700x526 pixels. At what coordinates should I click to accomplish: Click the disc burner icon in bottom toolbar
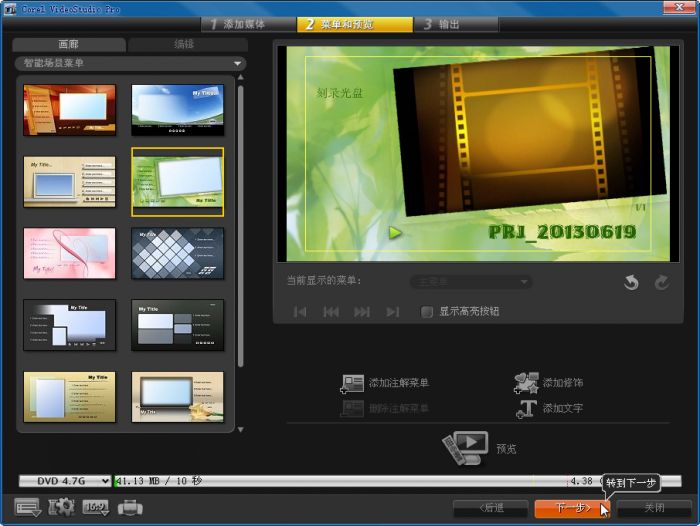pyautogui.click(x=130, y=507)
